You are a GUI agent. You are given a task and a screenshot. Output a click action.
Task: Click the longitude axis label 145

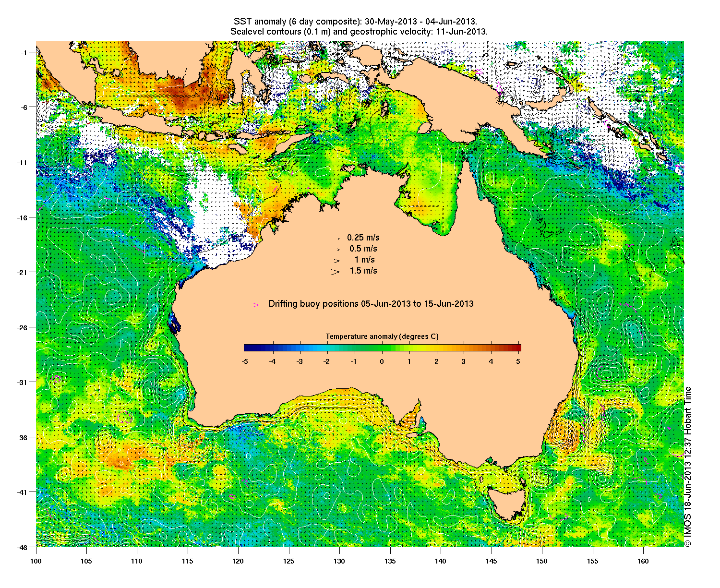click(492, 561)
